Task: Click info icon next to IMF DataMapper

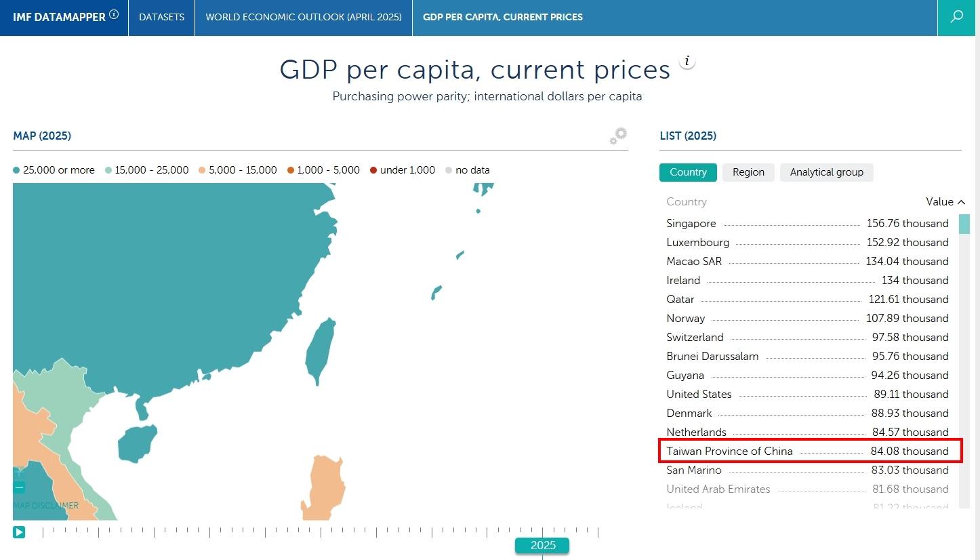Action: click(114, 14)
